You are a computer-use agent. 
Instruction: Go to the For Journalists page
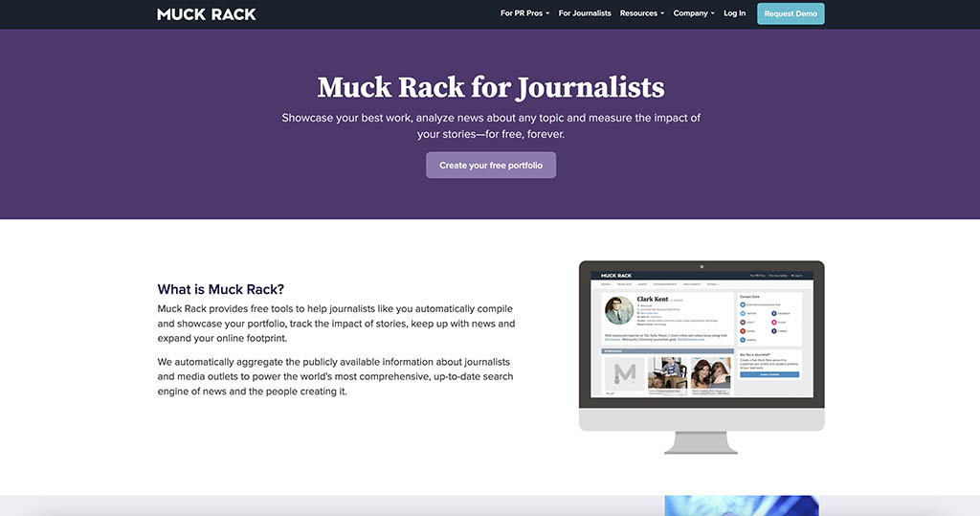point(585,13)
